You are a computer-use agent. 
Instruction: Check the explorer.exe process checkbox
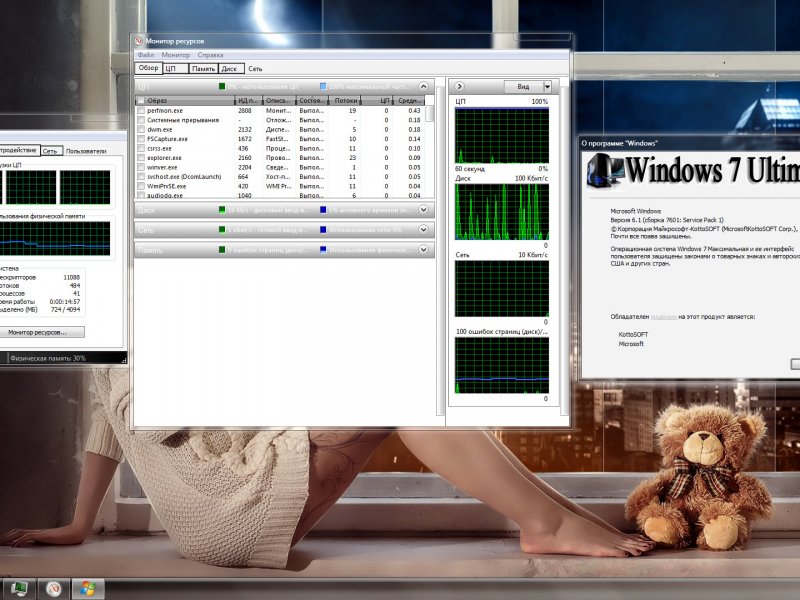click(x=141, y=158)
